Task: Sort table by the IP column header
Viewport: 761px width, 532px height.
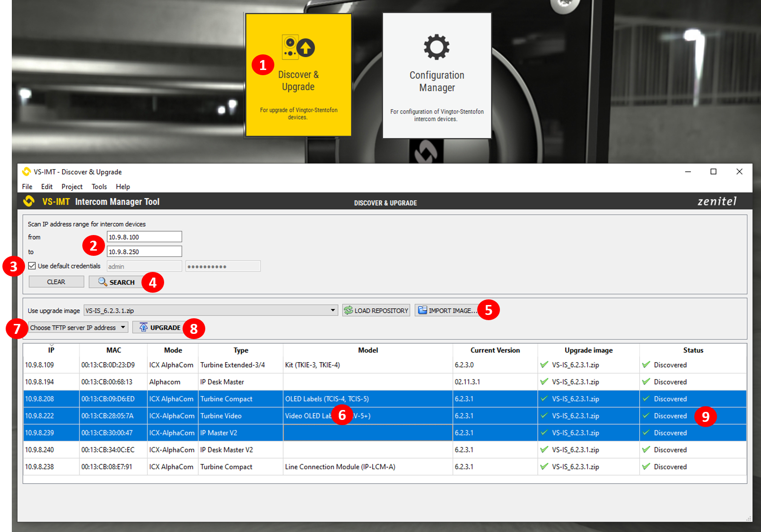Action: [51, 350]
